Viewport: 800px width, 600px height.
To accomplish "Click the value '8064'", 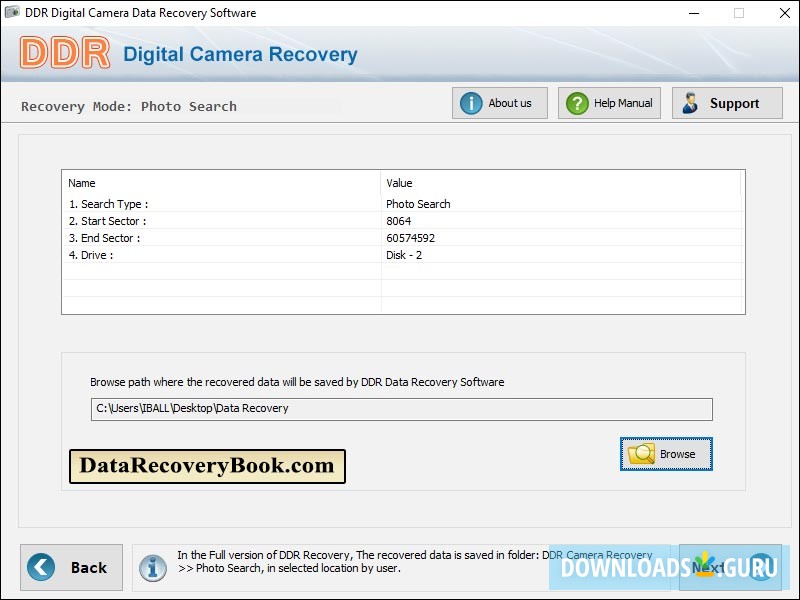I will (x=398, y=221).
